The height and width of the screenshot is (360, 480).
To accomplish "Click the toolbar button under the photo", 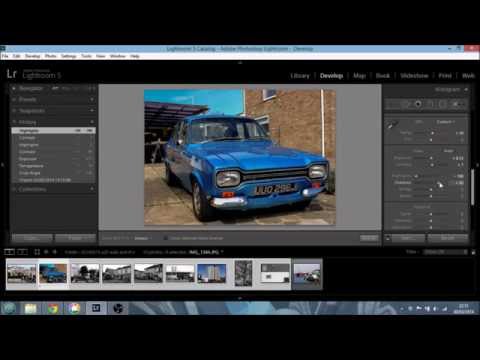I will click(x=369, y=238).
